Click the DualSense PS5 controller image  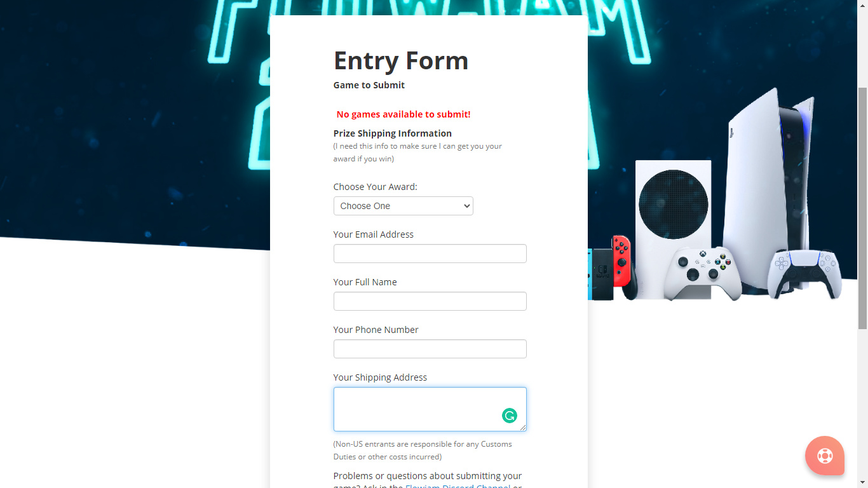(x=804, y=274)
